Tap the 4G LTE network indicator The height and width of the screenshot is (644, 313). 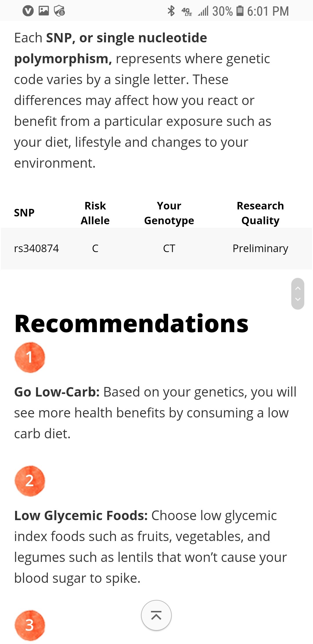click(187, 12)
